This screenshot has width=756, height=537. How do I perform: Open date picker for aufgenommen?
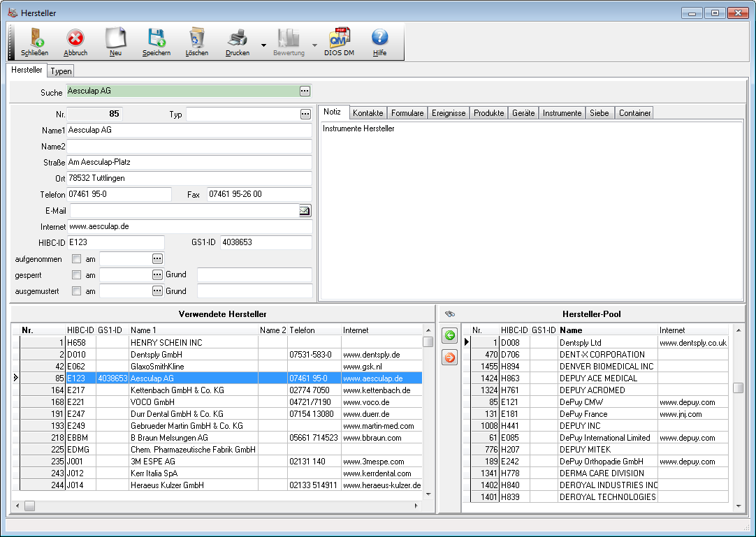[158, 259]
